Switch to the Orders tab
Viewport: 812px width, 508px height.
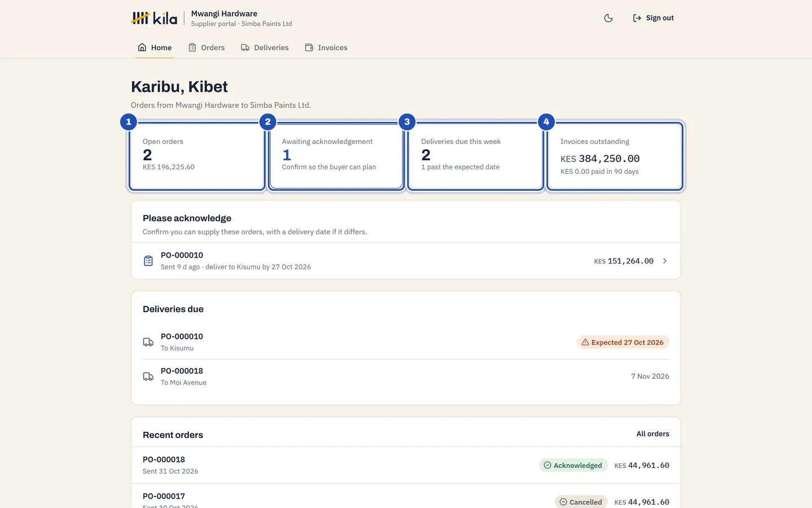206,47
